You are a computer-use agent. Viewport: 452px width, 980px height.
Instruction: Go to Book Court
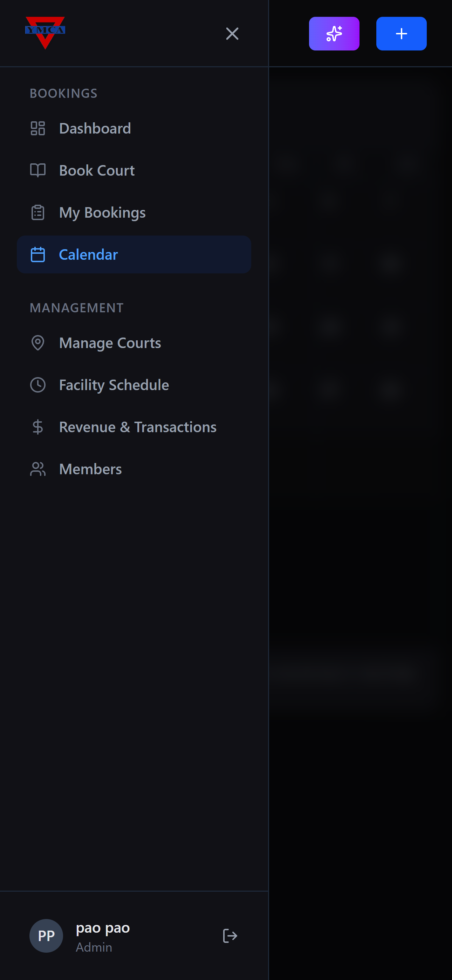pyautogui.click(x=134, y=170)
